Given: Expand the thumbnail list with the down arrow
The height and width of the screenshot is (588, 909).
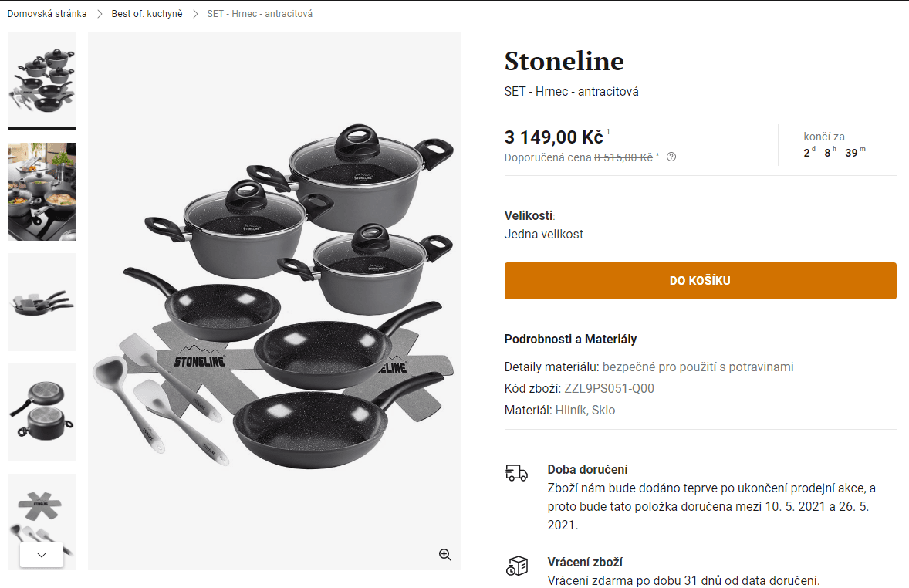Looking at the screenshot, I should pos(42,555).
